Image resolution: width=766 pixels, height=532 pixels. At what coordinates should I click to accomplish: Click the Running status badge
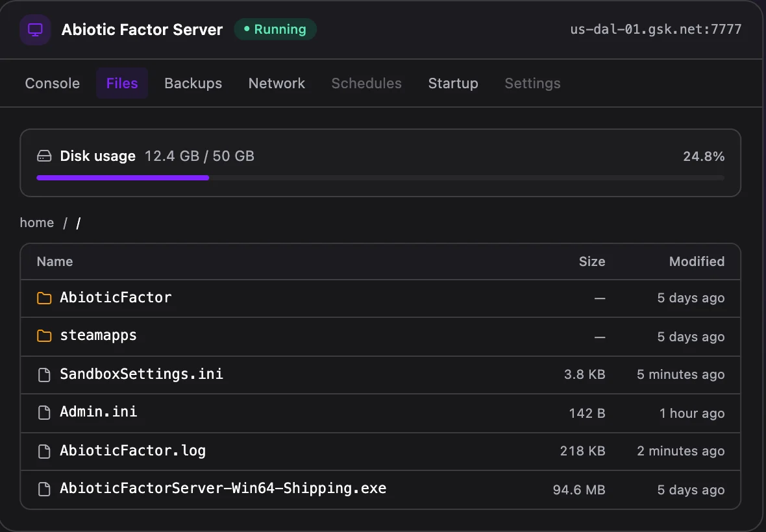(275, 29)
